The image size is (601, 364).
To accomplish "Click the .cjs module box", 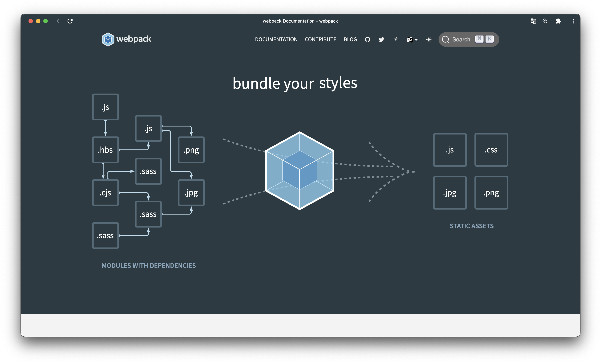I will [x=105, y=193].
